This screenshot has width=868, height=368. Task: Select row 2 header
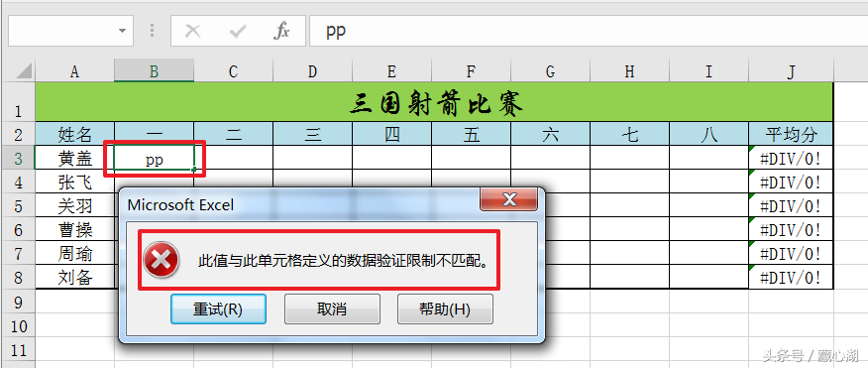click(18, 134)
